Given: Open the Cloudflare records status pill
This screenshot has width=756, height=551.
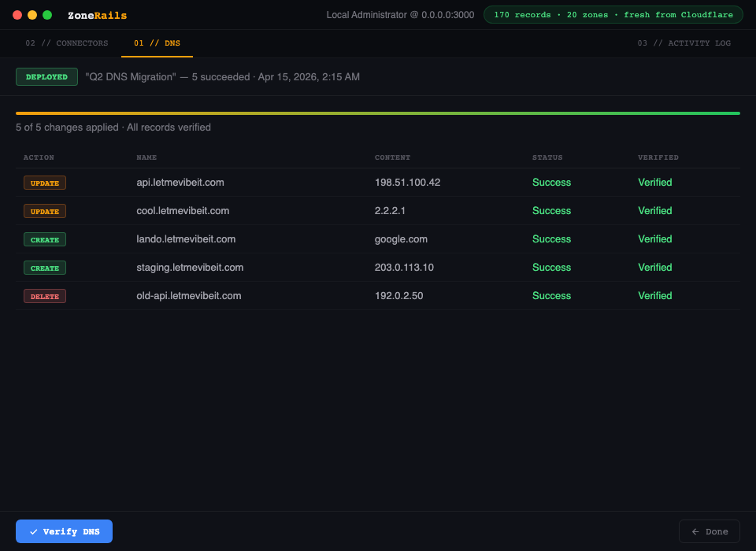Looking at the screenshot, I should (613, 14).
